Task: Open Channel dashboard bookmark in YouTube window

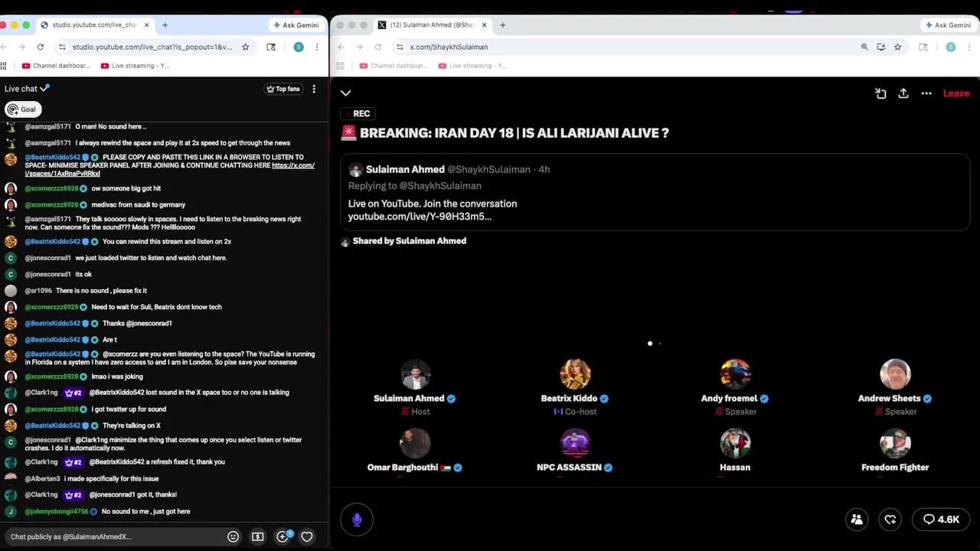Action: tap(56, 66)
